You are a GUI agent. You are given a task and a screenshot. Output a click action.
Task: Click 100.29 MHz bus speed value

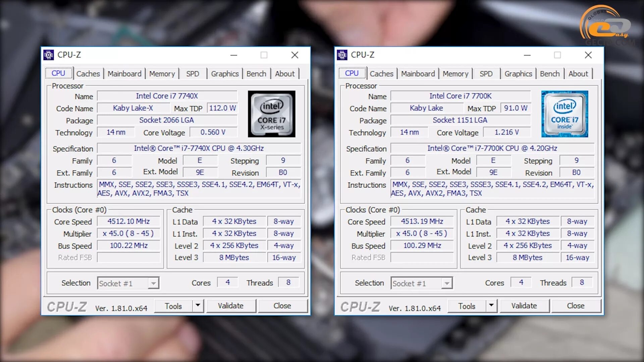click(422, 245)
